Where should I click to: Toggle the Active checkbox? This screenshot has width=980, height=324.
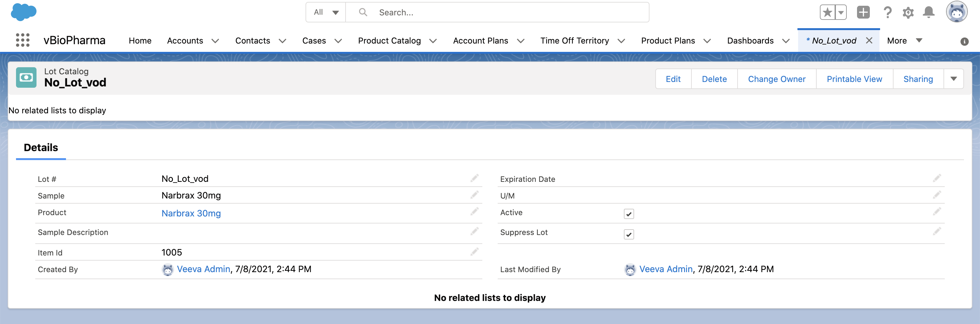(629, 214)
